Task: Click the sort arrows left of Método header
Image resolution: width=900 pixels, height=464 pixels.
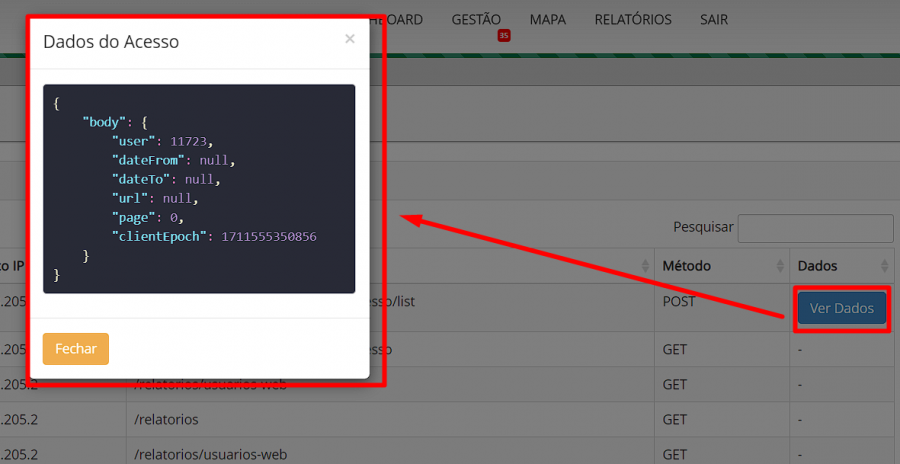Action: click(x=644, y=266)
